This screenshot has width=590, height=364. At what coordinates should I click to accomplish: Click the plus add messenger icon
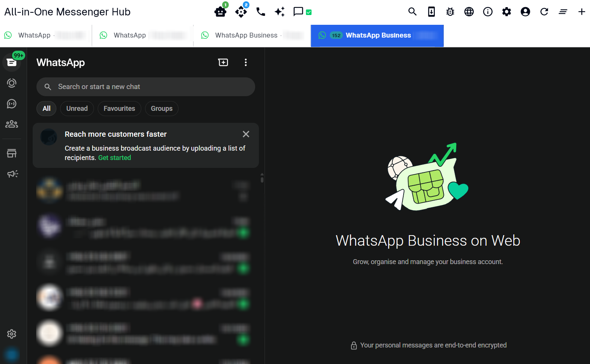(581, 12)
